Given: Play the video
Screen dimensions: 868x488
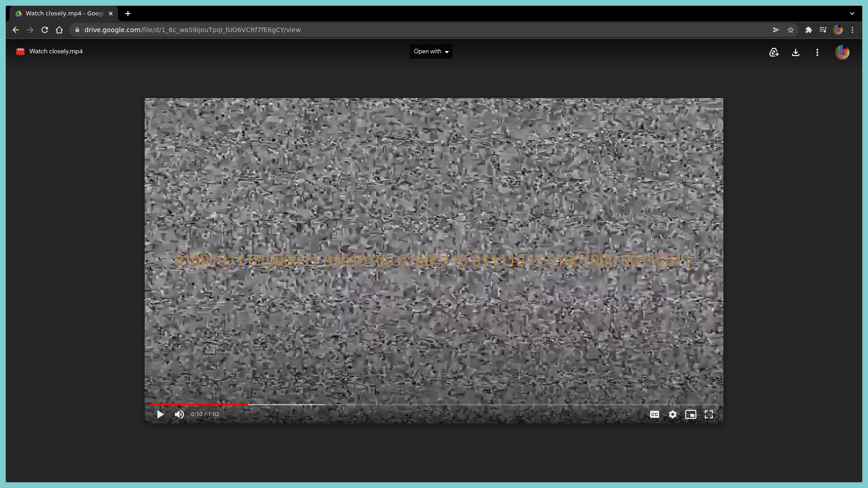Looking at the screenshot, I should point(160,414).
